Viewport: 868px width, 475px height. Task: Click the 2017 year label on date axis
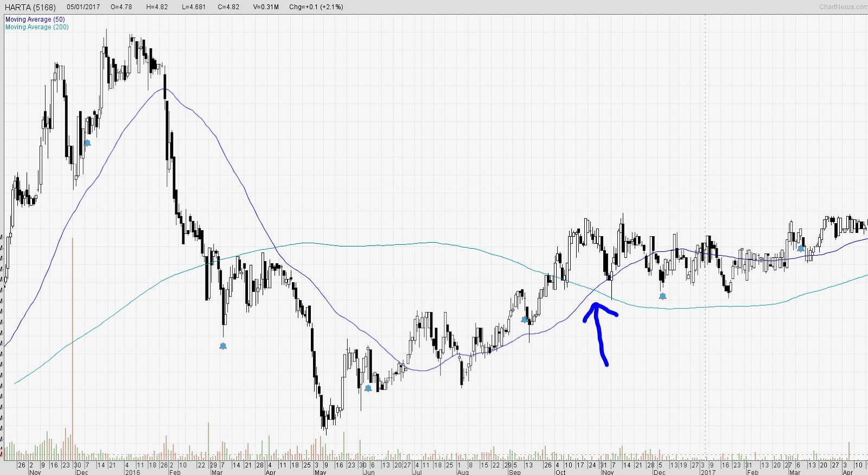[707, 472]
